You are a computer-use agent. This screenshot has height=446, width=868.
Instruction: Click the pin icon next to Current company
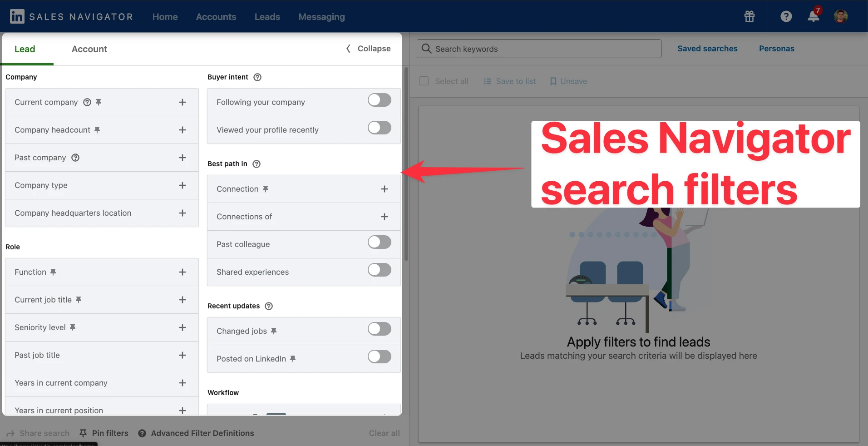99,102
